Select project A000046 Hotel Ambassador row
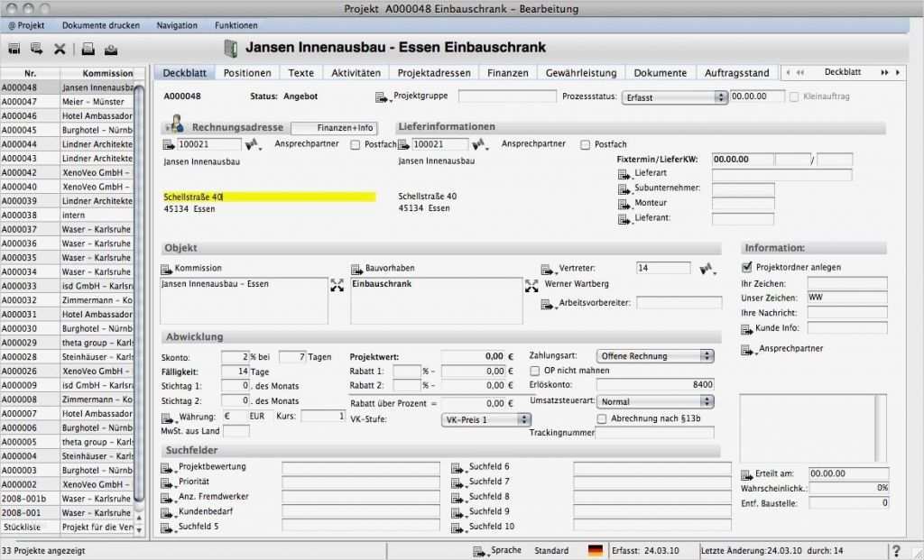 point(67,115)
